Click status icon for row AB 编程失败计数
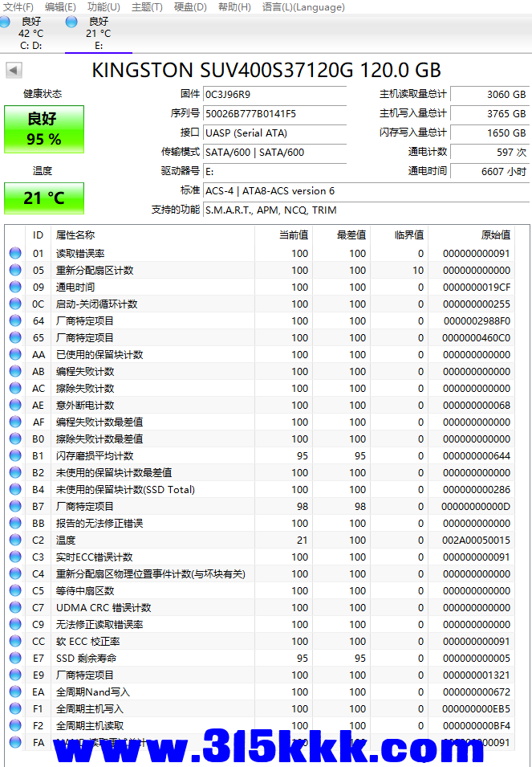 pyautogui.click(x=15, y=371)
